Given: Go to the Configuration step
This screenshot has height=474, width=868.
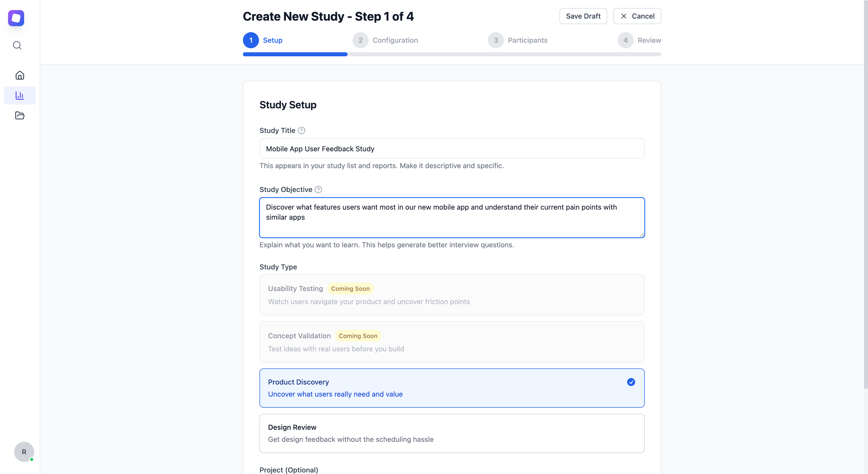Looking at the screenshot, I should click(x=385, y=40).
